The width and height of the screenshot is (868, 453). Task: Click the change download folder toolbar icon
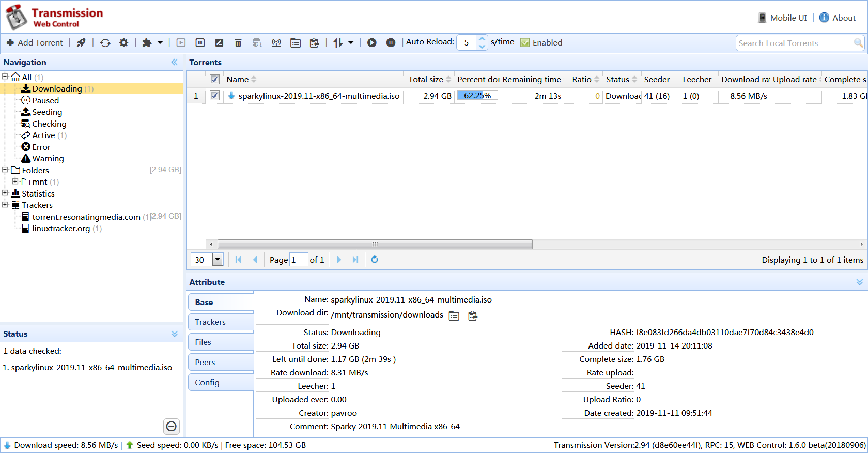(296, 42)
